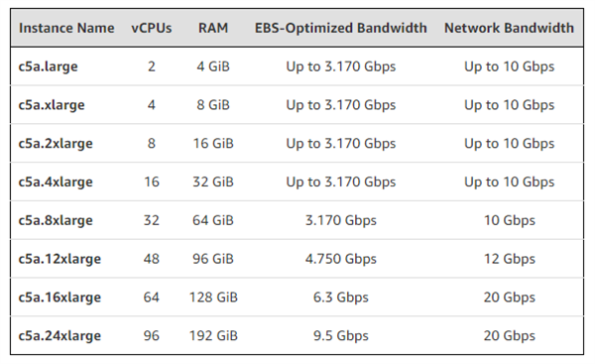Viewport: 595px width, 364px height.
Task: Select the c5a.2xlarge instance name
Action: click(56, 144)
